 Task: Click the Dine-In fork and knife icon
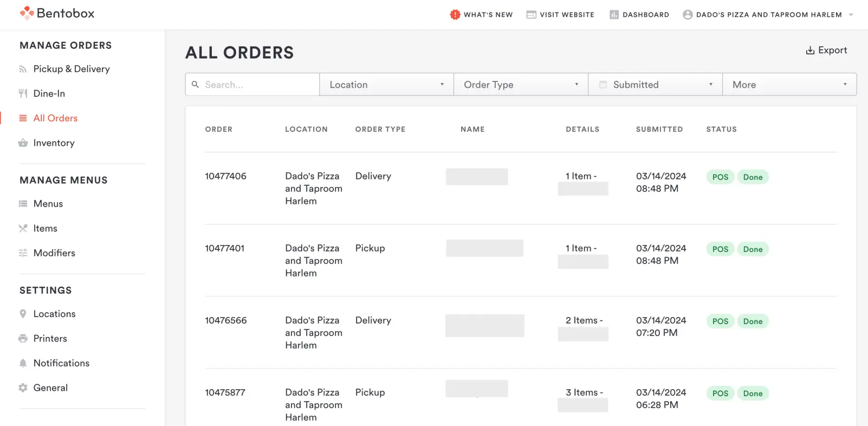point(23,94)
